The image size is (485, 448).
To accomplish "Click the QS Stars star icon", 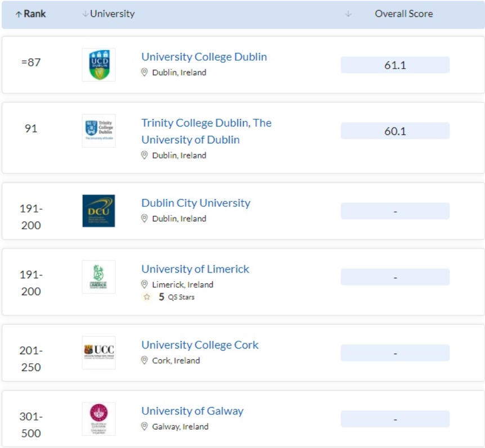I will click(147, 297).
